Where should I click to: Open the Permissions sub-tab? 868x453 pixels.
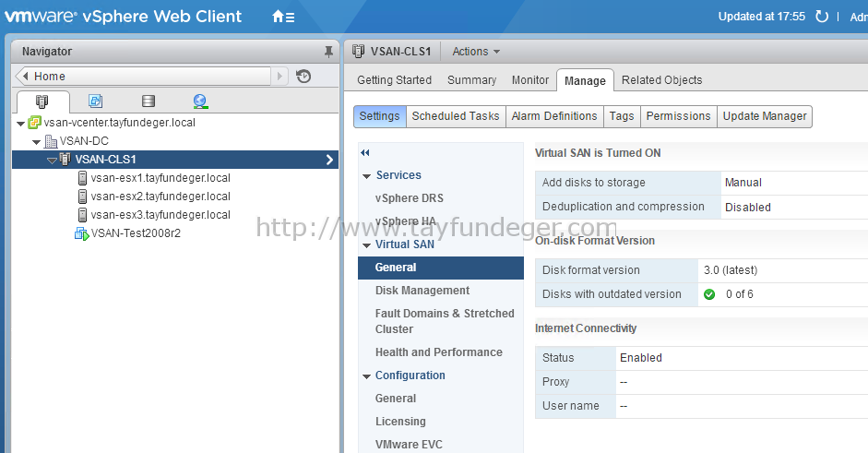[678, 116]
